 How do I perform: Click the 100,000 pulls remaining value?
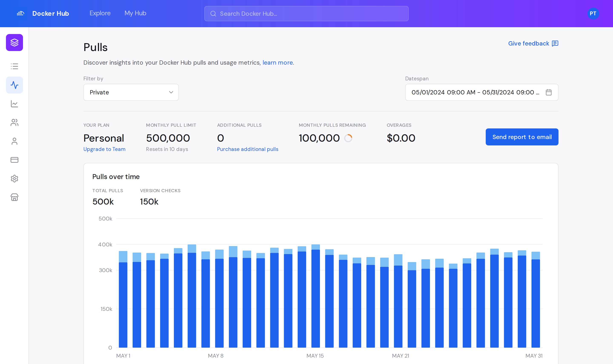pyautogui.click(x=319, y=138)
